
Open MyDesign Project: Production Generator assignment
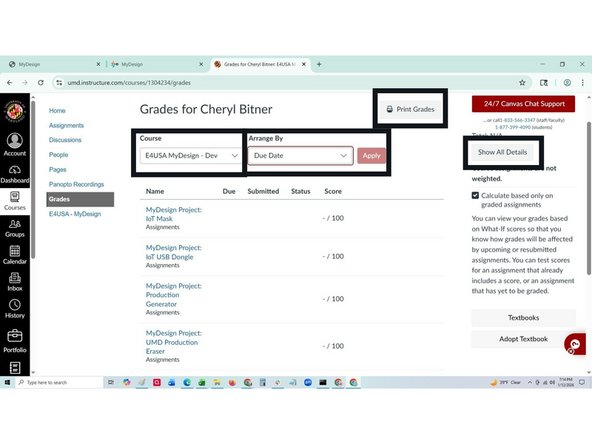[x=174, y=295]
